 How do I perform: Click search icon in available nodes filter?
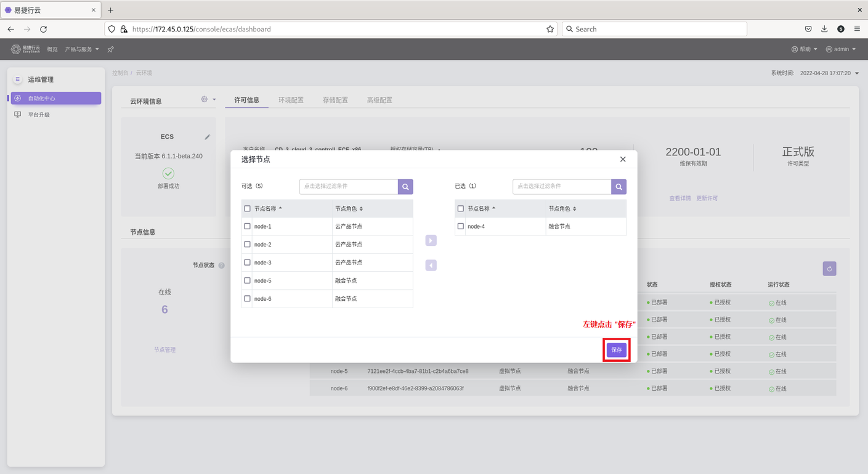[405, 187]
